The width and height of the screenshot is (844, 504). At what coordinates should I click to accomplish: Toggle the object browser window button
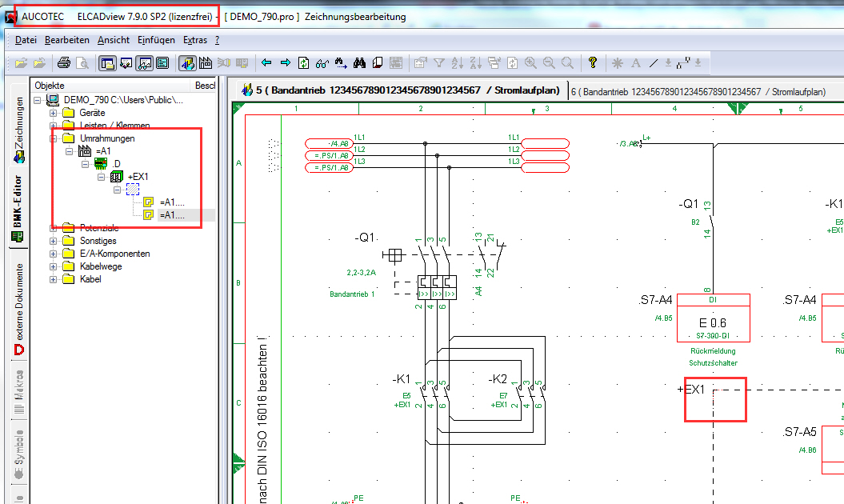108,63
